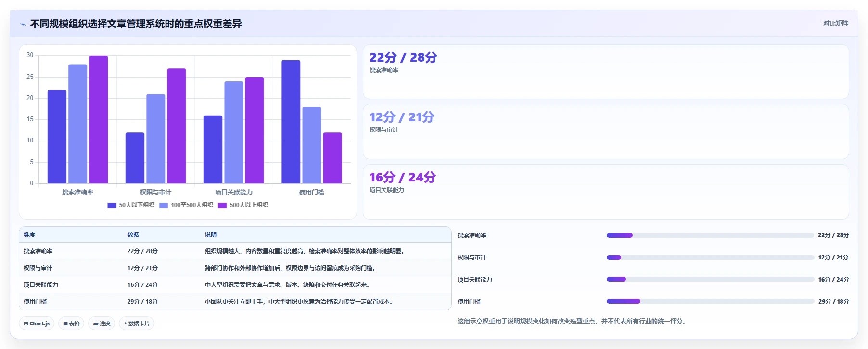Click the 16分 / 24分 项目关联能力 card
Image resolution: width=868 pixels, height=349 pixels.
tap(606, 192)
